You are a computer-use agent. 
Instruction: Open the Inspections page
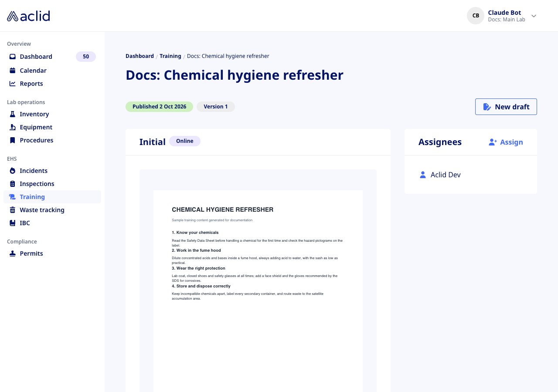(x=52, y=184)
